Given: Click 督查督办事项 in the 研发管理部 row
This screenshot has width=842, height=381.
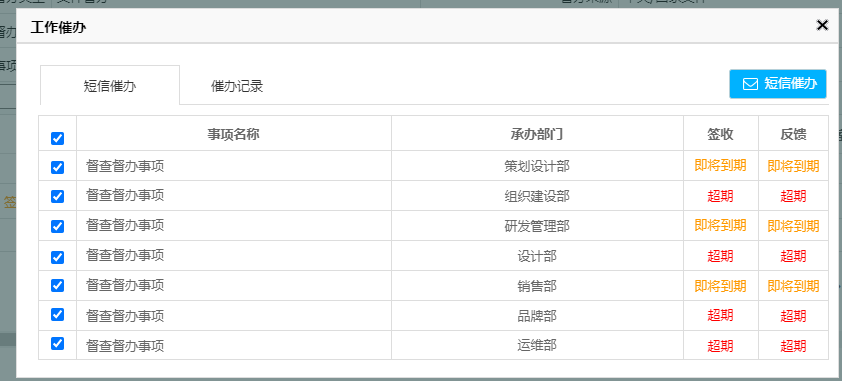Looking at the screenshot, I should pyautogui.click(x=125, y=225).
